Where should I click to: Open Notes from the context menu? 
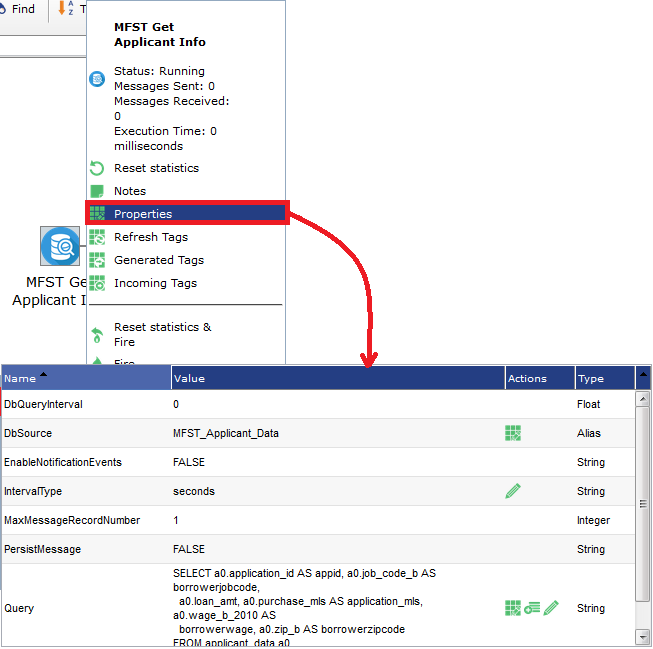130,191
